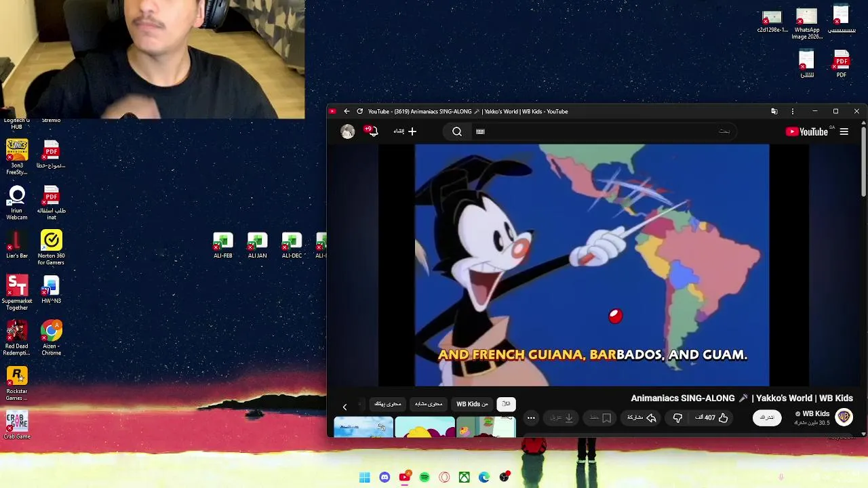The width and height of the screenshot is (868, 488).
Task: Select the Aizen - Chrome desktop shortcut
Action: [x=52, y=338]
